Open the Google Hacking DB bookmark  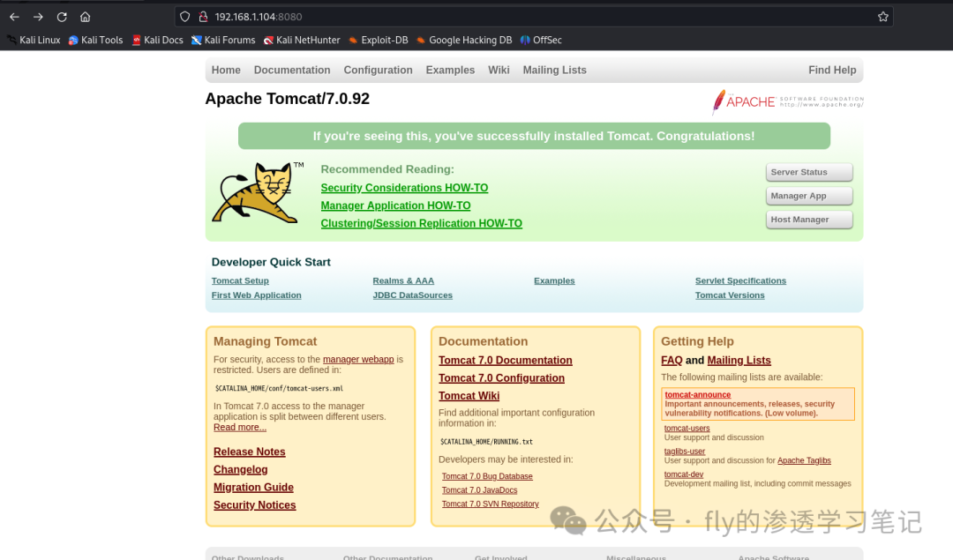coord(464,40)
